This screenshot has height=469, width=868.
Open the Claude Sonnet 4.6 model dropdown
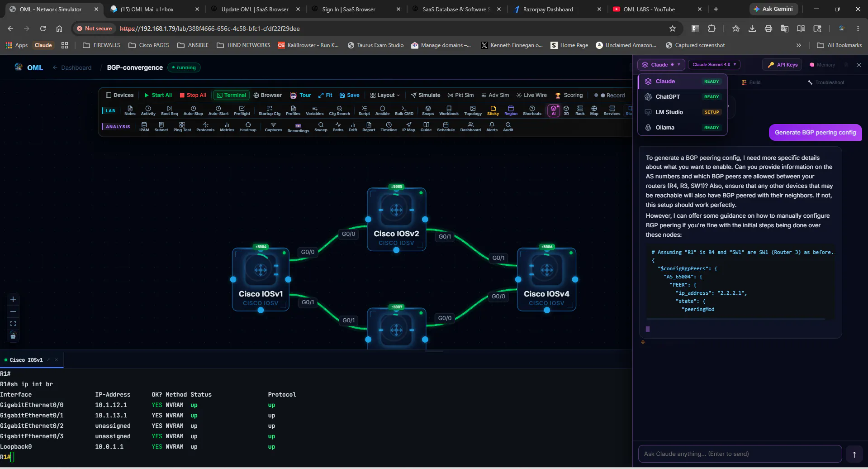pyautogui.click(x=714, y=65)
